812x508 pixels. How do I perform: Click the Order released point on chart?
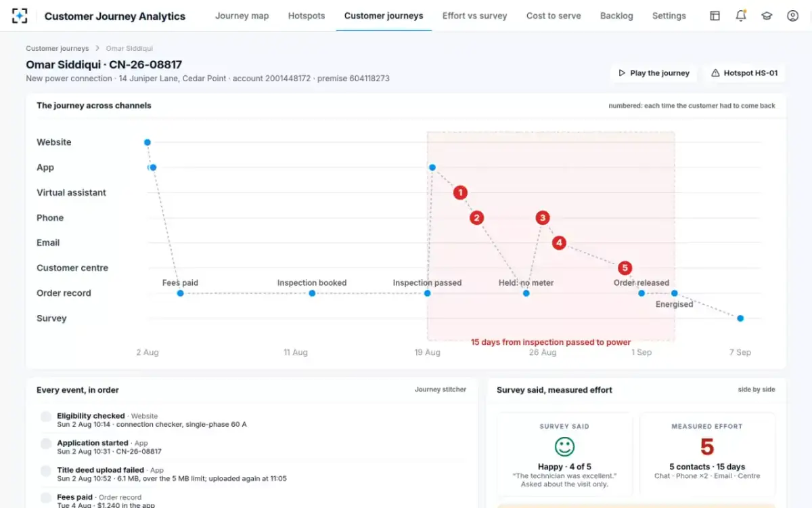coord(641,293)
